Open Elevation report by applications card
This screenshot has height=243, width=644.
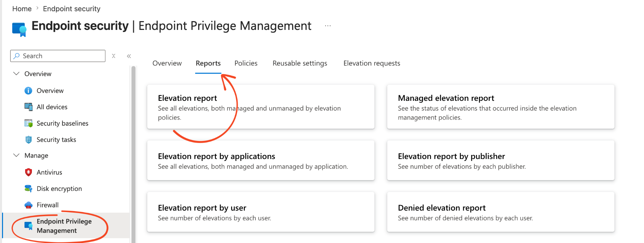pyautogui.click(x=261, y=160)
